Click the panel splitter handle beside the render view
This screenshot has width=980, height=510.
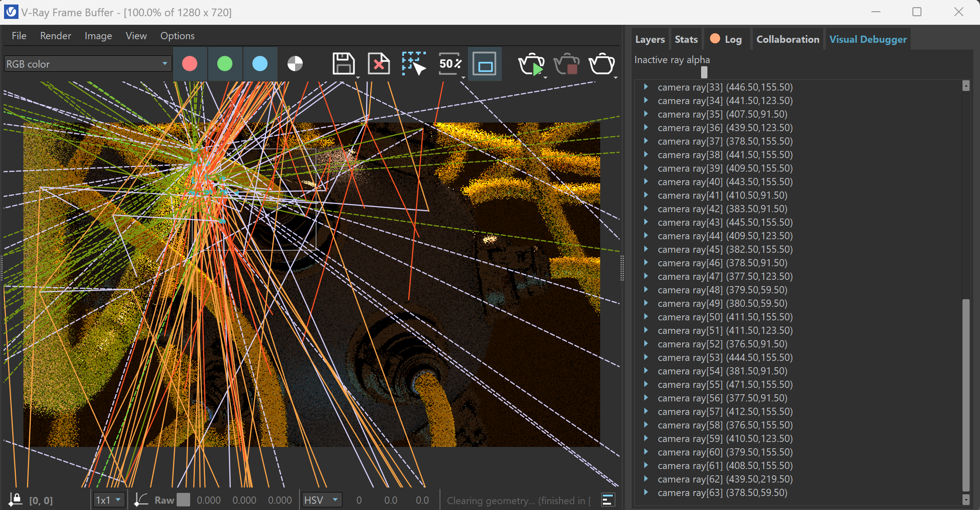622,268
